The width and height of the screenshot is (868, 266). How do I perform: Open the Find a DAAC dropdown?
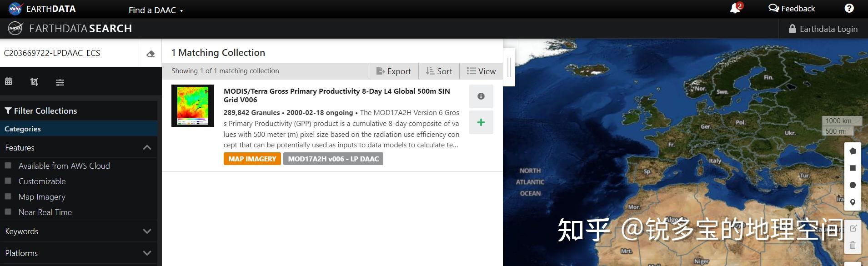click(156, 10)
